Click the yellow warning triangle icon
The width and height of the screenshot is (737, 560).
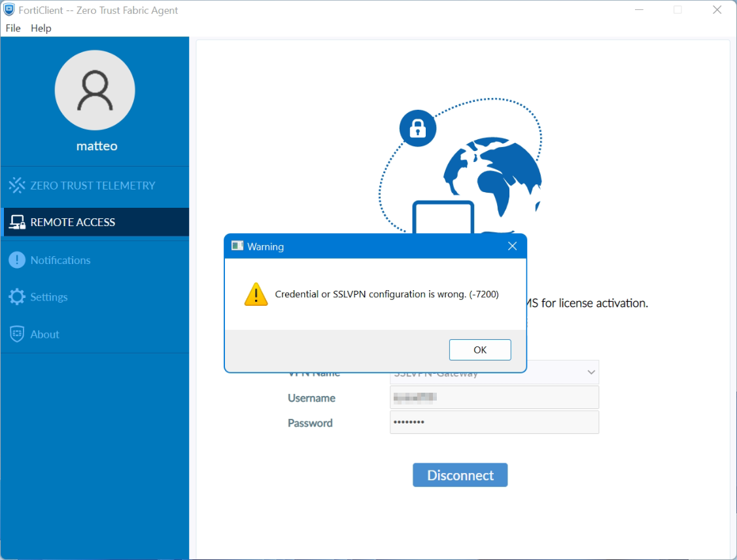(x=256, y=294)
